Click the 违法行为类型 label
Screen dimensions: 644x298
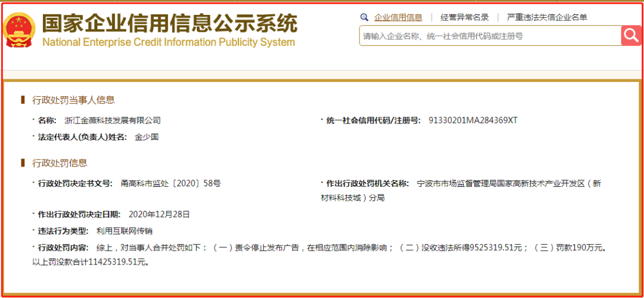pos(63,231)
